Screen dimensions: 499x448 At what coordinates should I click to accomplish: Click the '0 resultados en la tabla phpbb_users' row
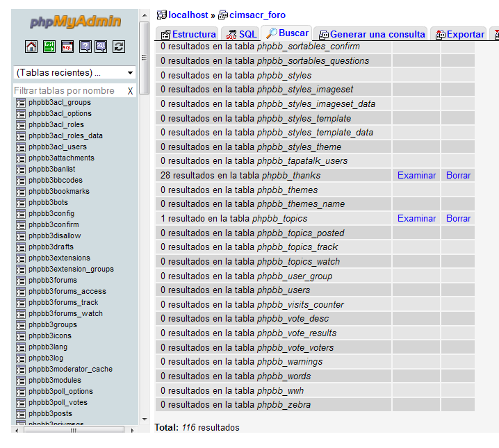(x=273, y=290)
